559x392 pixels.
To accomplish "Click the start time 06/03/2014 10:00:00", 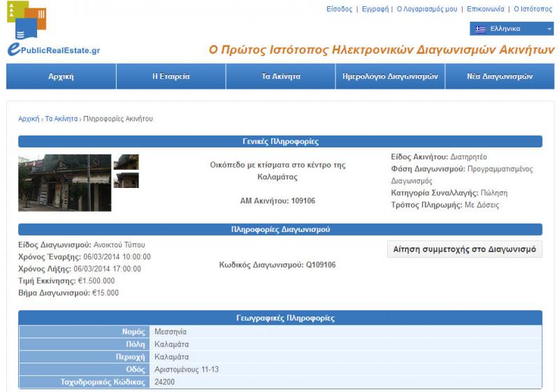I will pyautogui.click(x=117, y=257).
